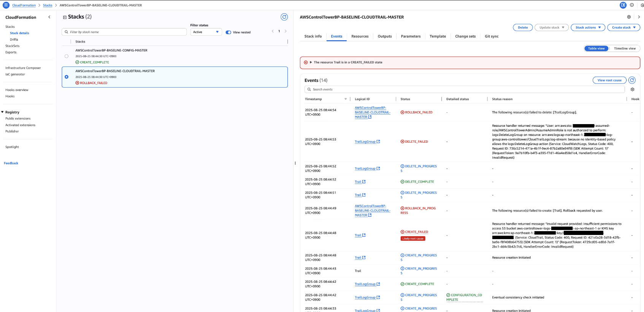Open TrailLogGroup link in DELETE_FAILED row
Screen dimensions: 644x312
(367, 142)
